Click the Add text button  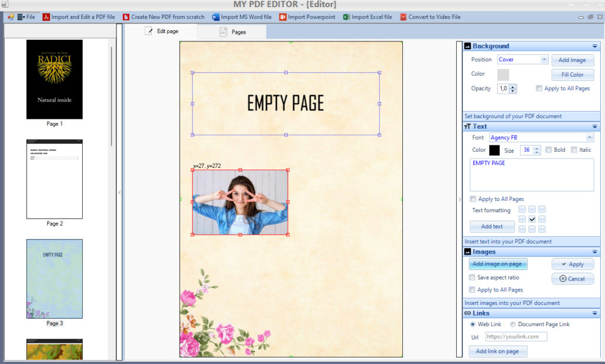(492, 226)
